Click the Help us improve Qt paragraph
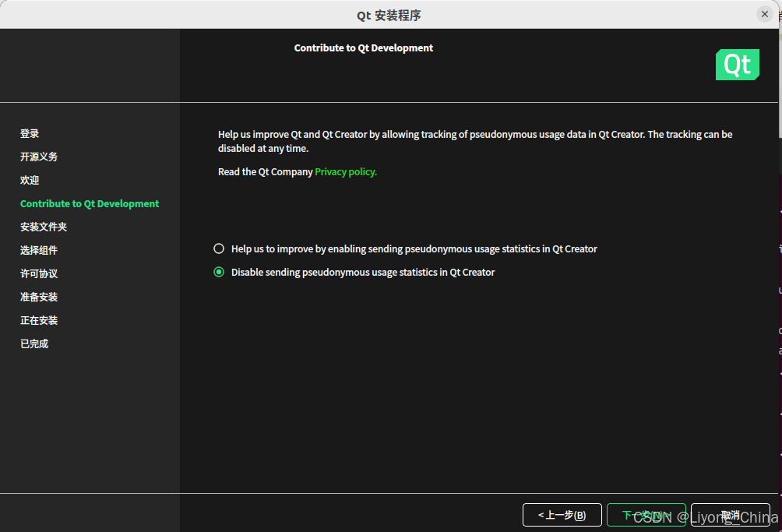Screen dimensions: 782x532 475,141
